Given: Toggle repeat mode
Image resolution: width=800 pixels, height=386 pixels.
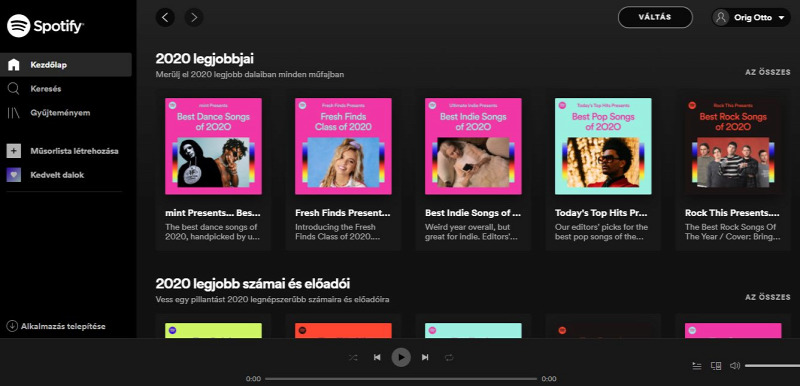Looking at the screenshot, I should point(449,357).
